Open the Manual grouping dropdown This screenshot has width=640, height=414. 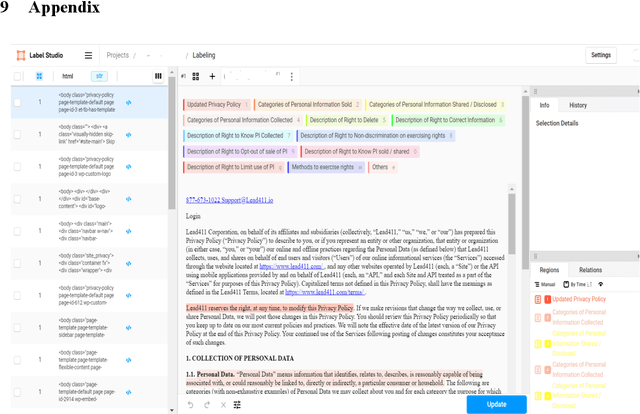(545, 284)
